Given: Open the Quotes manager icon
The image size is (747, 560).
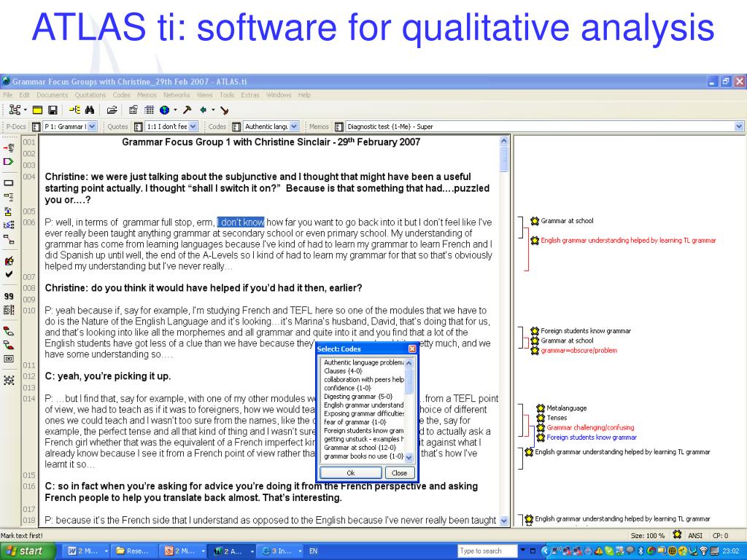Looking at the screenshot, I should point(138,127).
